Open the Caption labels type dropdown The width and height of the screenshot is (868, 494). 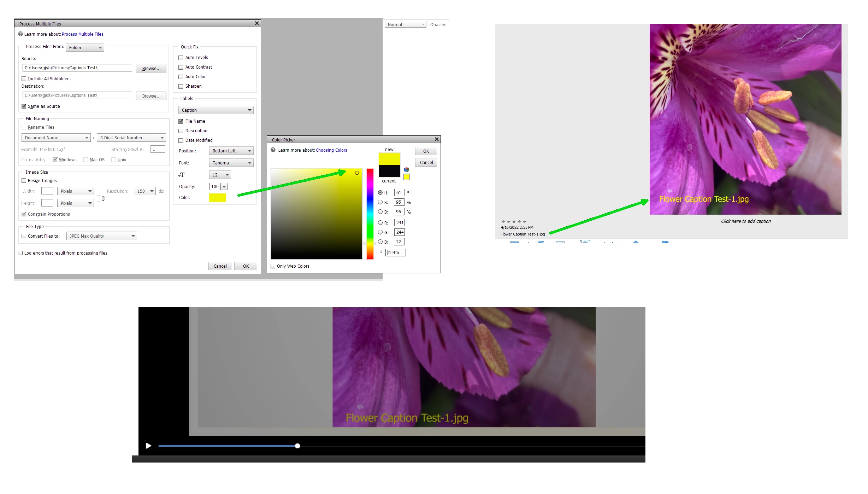click(x=215, y=110)
